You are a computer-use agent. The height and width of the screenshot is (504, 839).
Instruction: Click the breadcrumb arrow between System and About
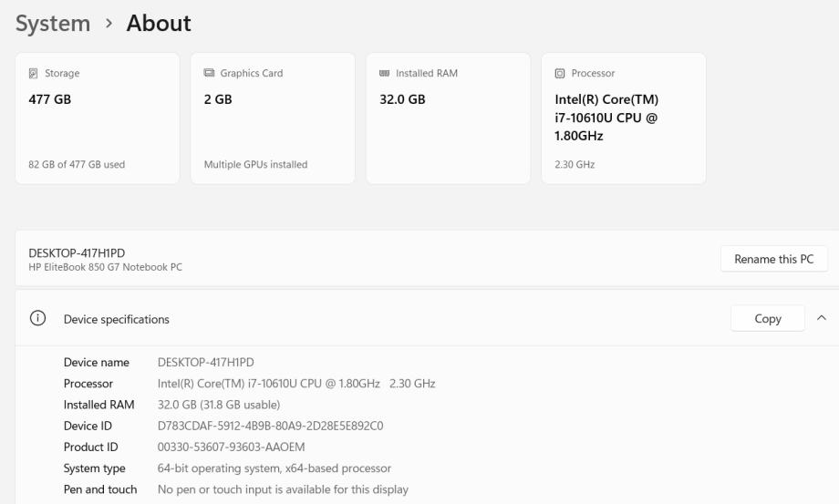109,24
